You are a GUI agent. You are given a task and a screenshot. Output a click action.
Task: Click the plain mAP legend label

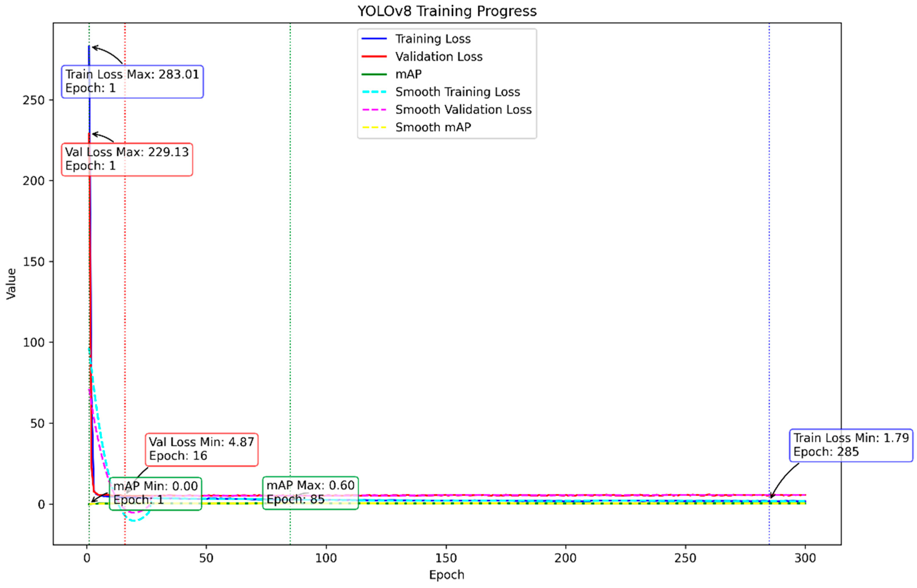coord(408,74)
